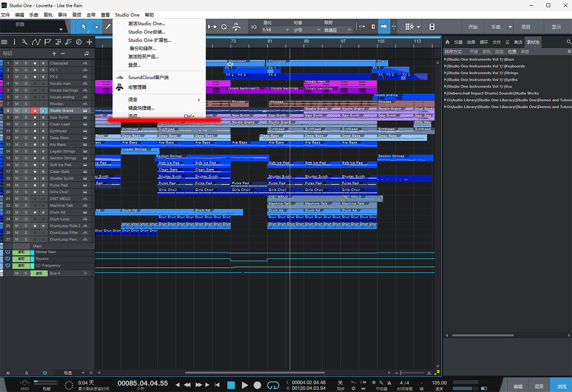Image resolution: width=572 pixels, height=392 pixels.
Task: Remove marker with minus button
Action: coord(63,53)
